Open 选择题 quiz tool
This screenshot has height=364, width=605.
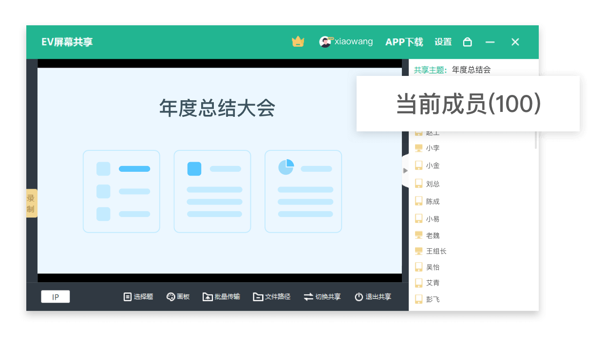point(138,297)
